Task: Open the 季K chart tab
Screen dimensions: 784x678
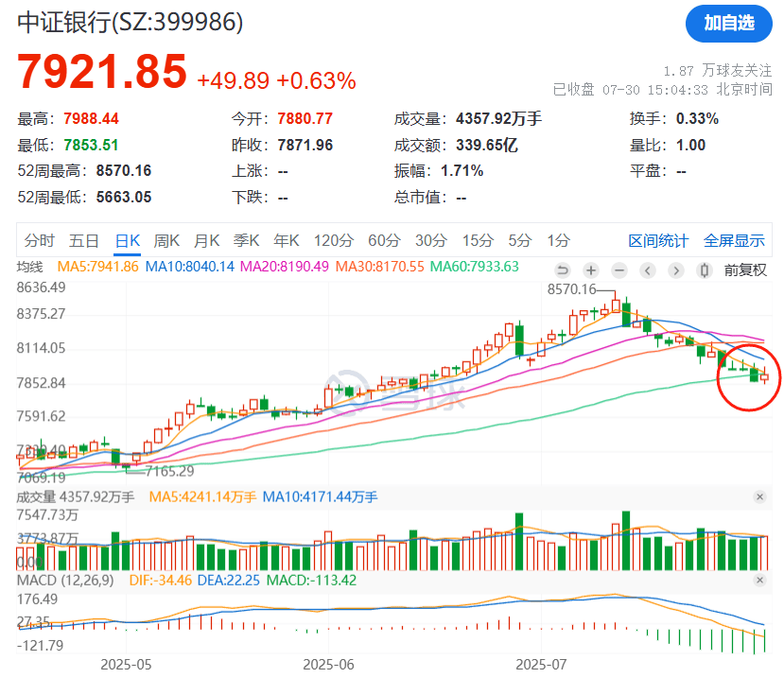Action: pos(246,240)
